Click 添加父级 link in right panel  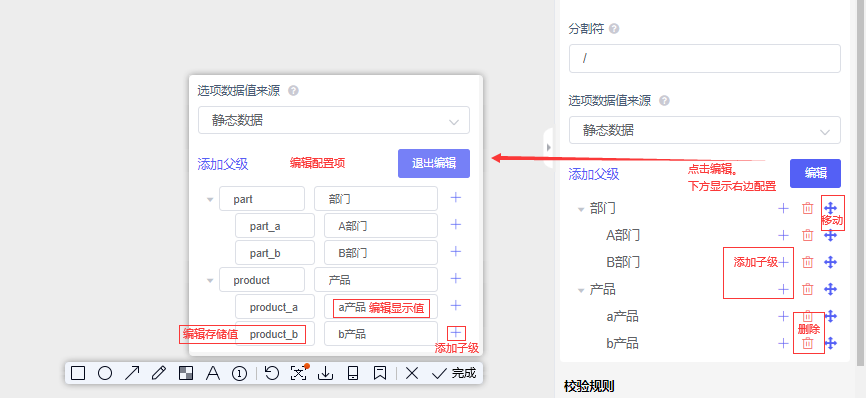point(594,174)
